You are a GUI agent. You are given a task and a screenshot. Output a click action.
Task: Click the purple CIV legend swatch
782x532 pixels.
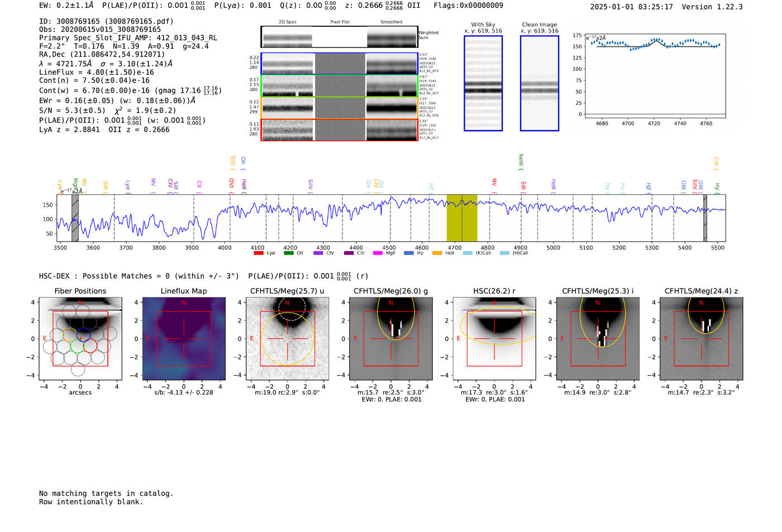[x=318, y=253]
